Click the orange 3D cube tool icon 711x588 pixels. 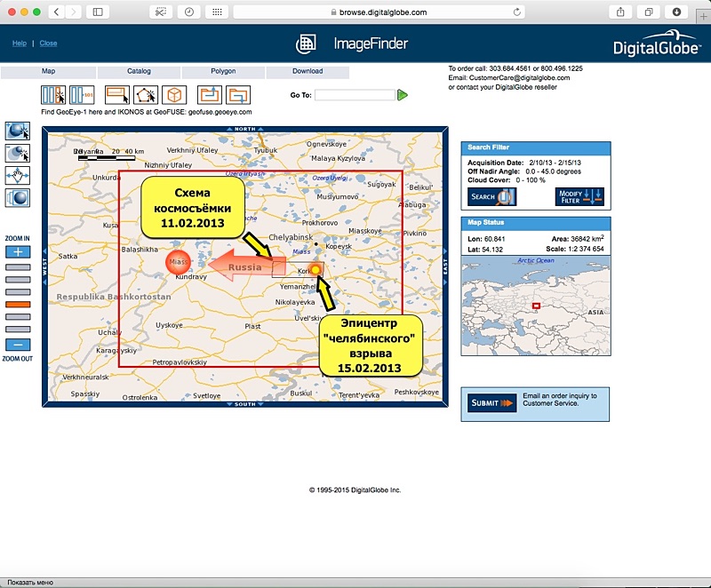coord(174,95)
